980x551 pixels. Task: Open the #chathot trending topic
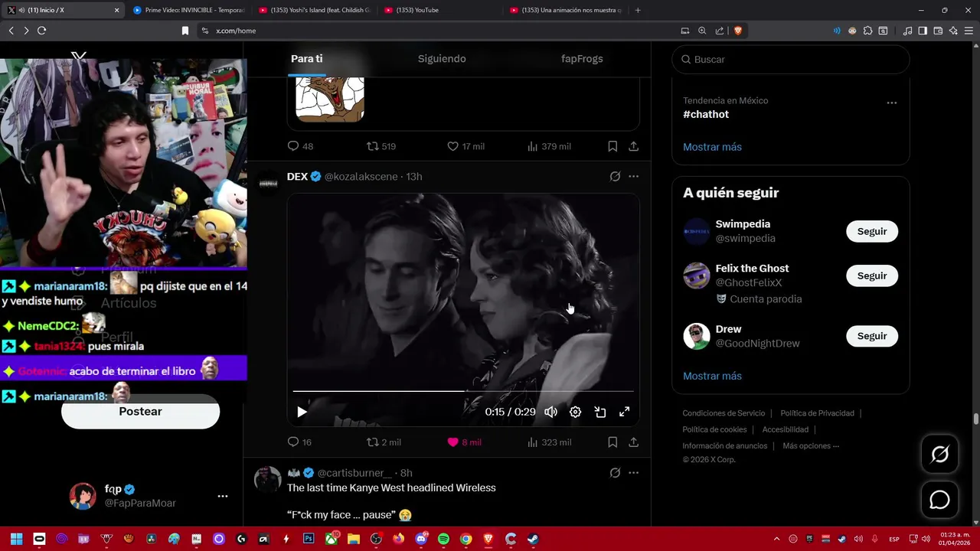706,114
